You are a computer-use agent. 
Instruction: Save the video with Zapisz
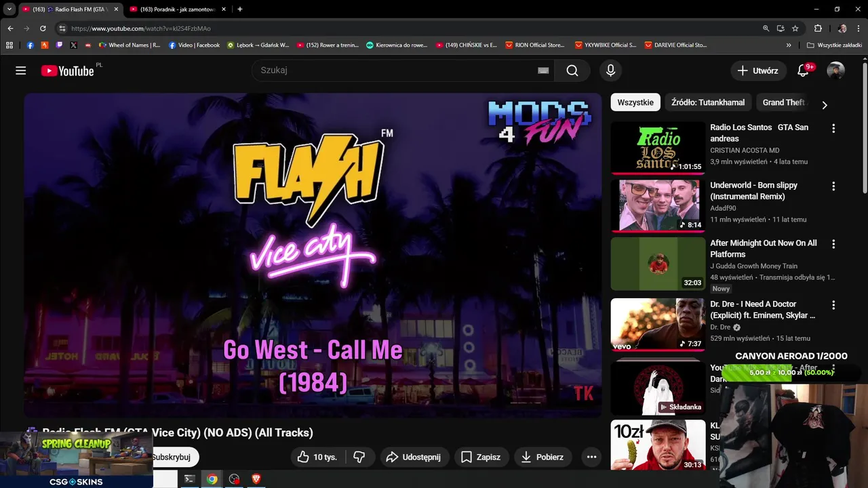481,457
